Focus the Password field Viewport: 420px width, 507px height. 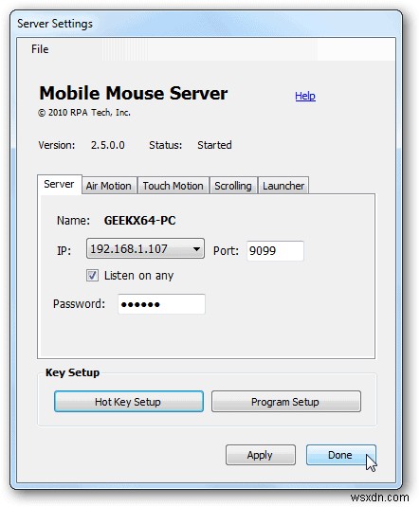[x=161, y=304]
